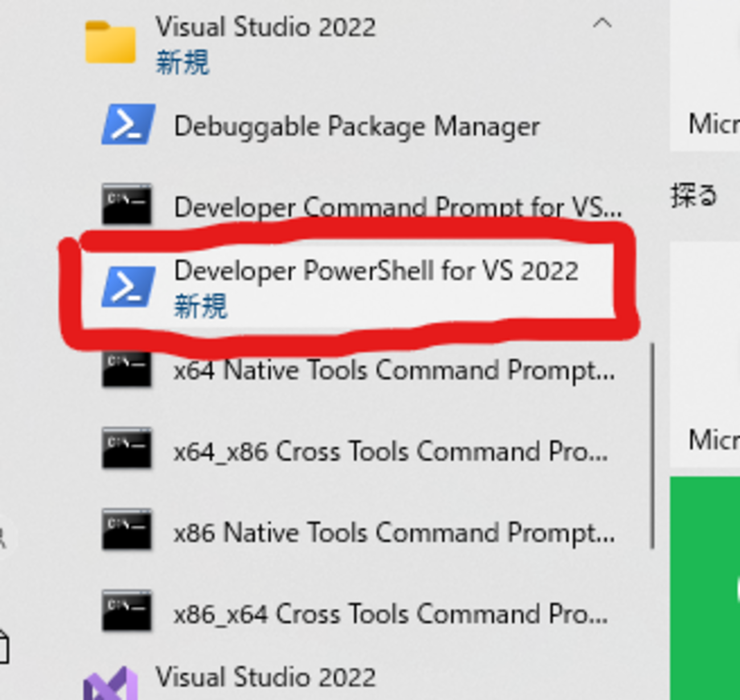Click the purple Visual Studio 2022 app icon

coord(111,683)
